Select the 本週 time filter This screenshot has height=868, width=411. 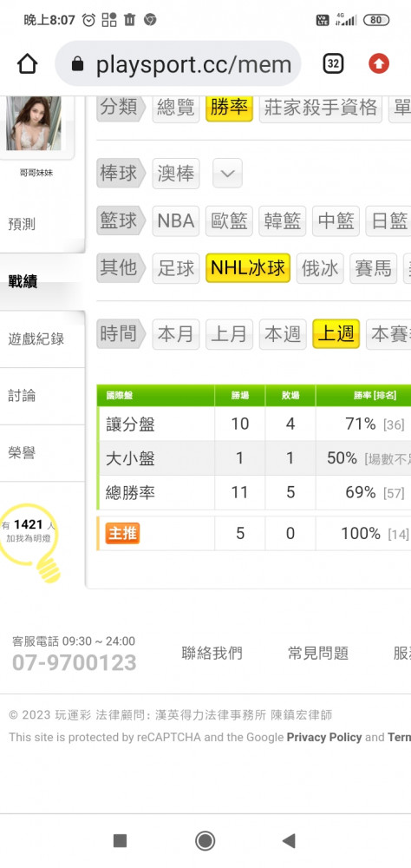click(x=283, y=334)
